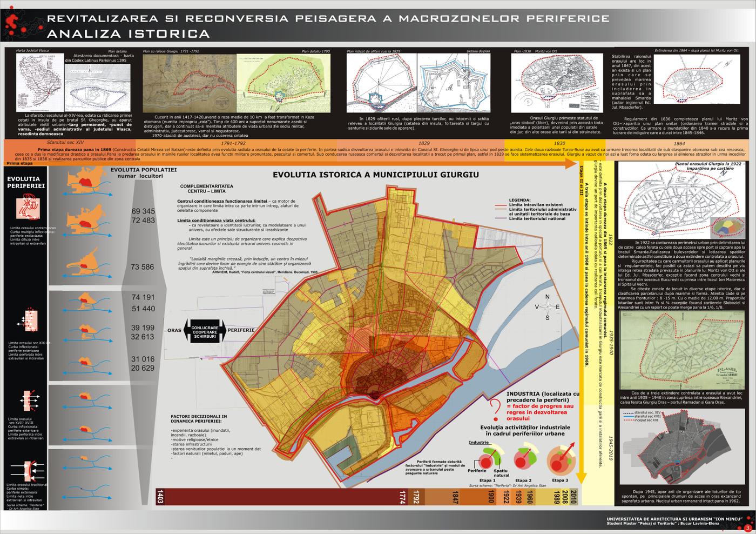Click the double-arrow box labeled CONLUCRARE COOPERARE SCHIMBURI
Viewport: 756px width, 534px height.
pyautogui.click(x=205, y=330)
